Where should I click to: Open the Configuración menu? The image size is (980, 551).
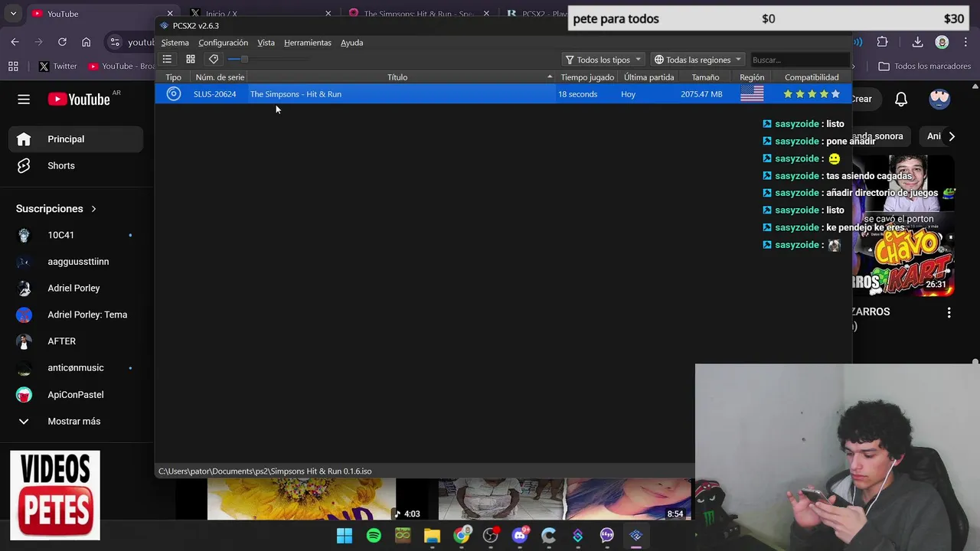(223, 43)
